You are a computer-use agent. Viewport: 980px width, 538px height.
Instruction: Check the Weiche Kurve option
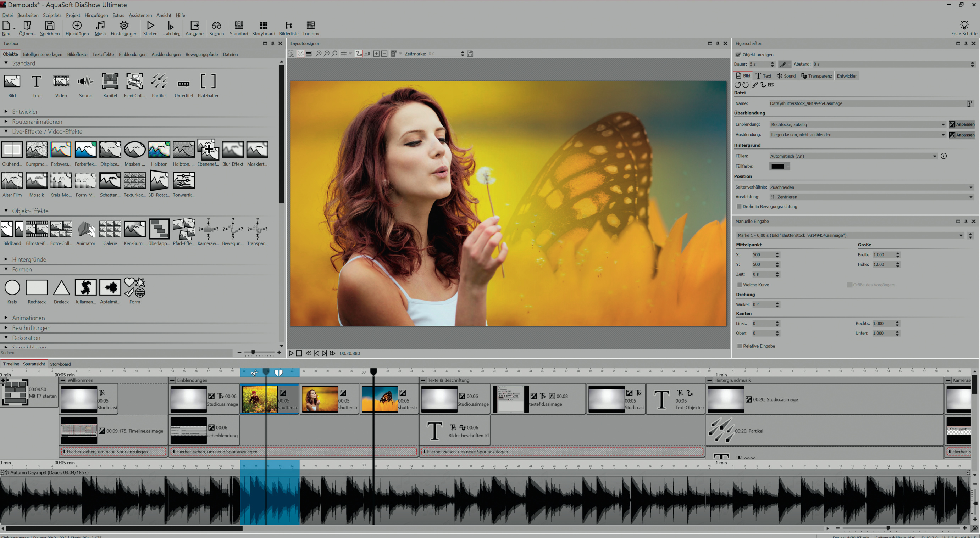click(740, 285)
